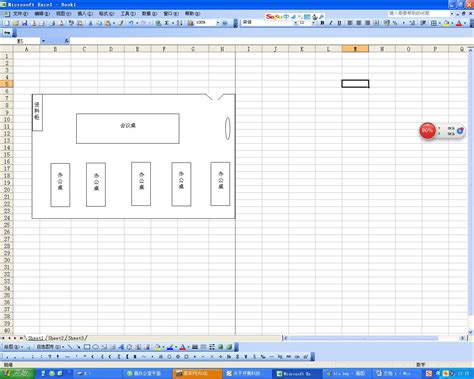Open the Name Box dropdown arrow
The height and width of the screenshot is (379, 474).
pos(43,41)
